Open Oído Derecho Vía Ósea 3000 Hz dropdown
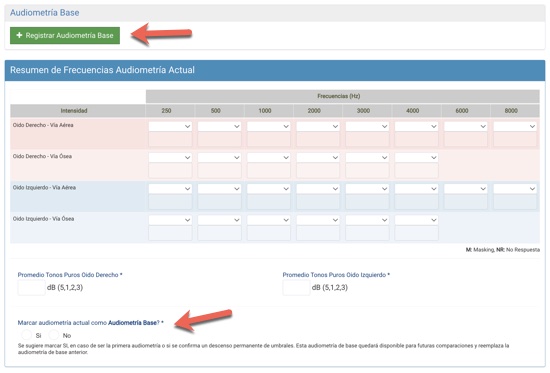The height and width of the screenshot is (373, 550). (x=367, y=158)
